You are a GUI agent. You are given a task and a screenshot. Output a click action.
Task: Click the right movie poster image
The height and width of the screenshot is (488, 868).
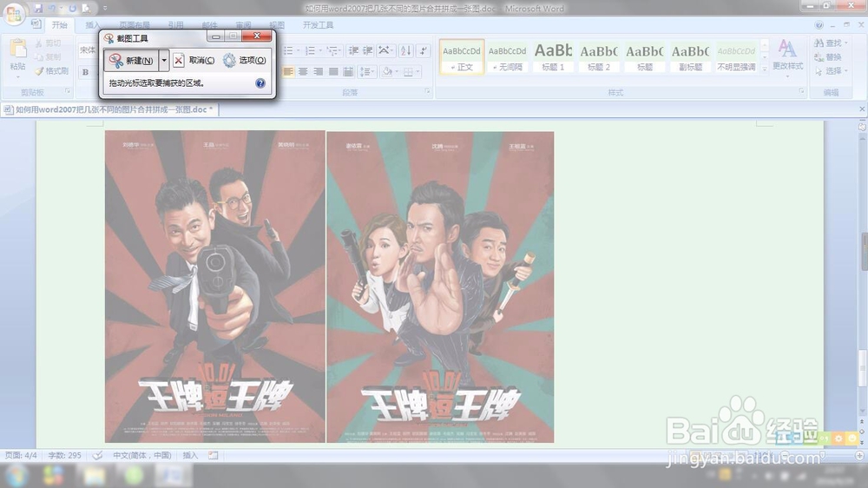pos(441,287)
